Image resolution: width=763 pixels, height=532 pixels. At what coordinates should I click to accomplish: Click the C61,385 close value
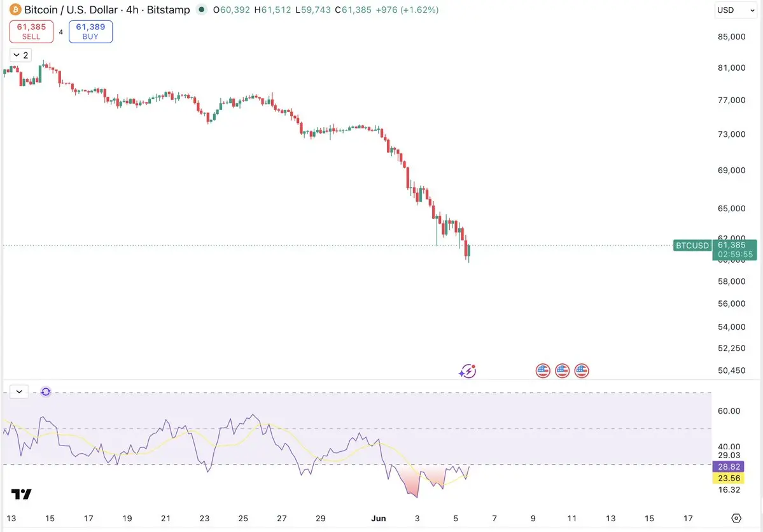pos(353,10)
